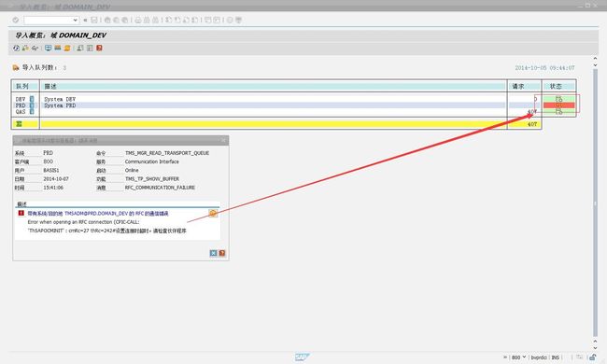Click the SAP logo at bottom center
Image resolution: width=607 pixels, height=364 pixels.
tap(302, 357)
